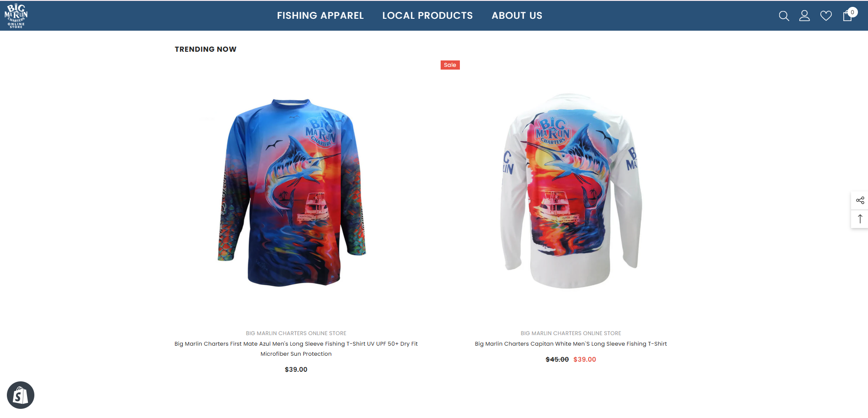Open the search magnifier icon
Viewport: 868px width, 418px height.
[x=784, y=16]
